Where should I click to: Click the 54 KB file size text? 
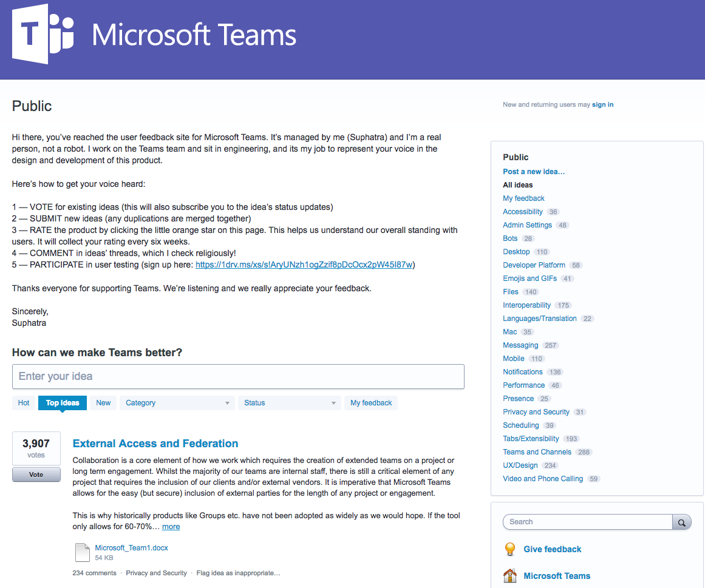[x=104, y=558]
